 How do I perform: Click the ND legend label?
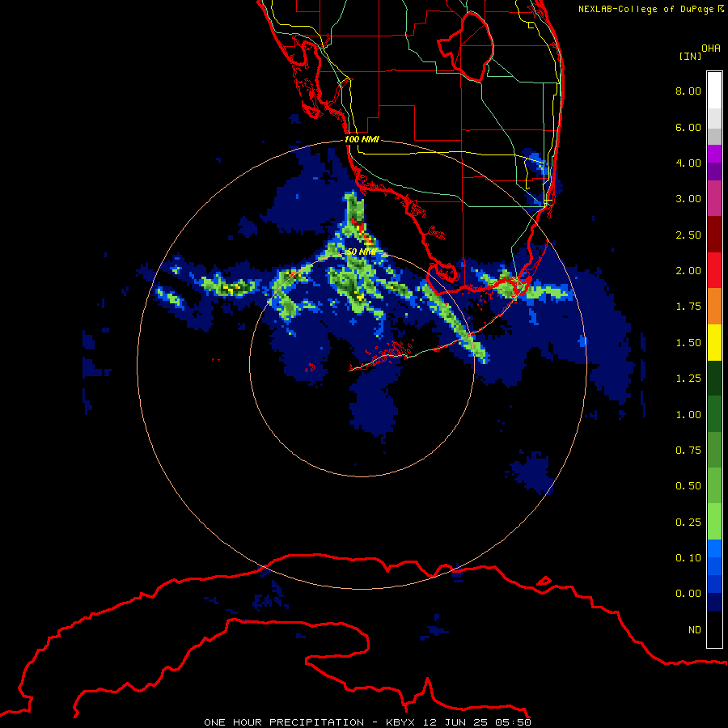pos(695,630)
